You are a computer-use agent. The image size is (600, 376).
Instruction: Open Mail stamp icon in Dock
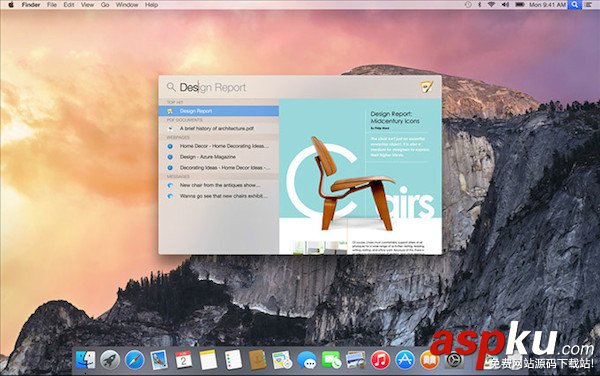[x=159, y=360]
